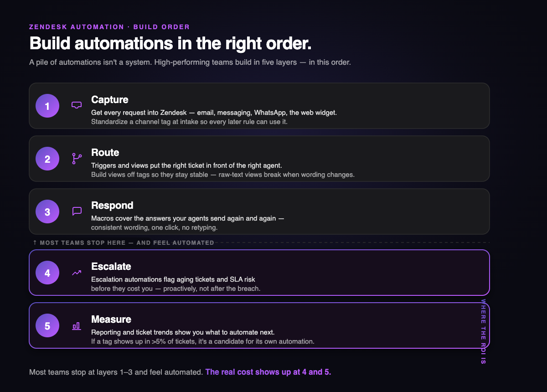This screenshot has width=547, height=392.
Task: Click 'If a tag shows up in >5% of tickets' line
Action: 203,341
